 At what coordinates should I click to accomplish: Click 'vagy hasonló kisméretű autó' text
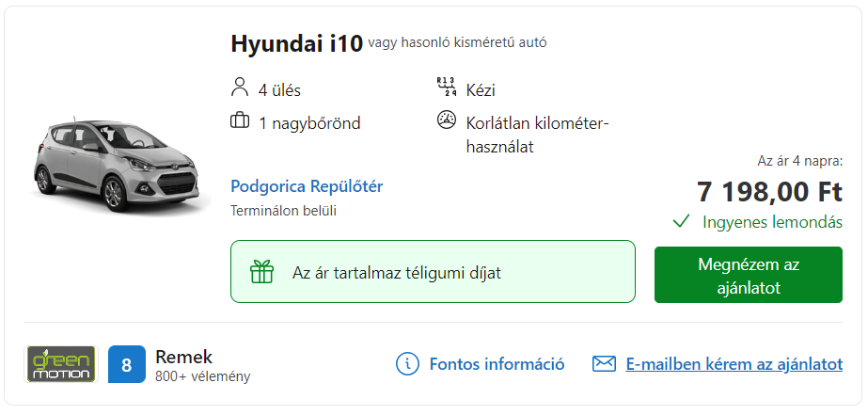point(457,42)
